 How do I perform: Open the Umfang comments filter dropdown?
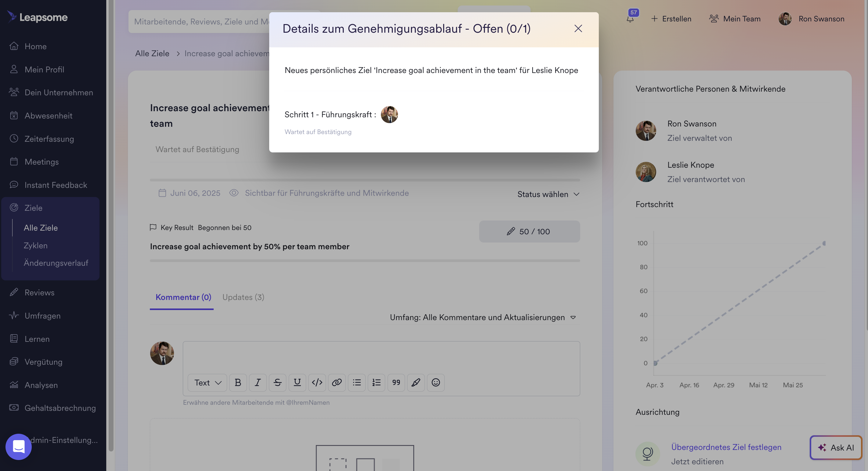coord(483,317)
